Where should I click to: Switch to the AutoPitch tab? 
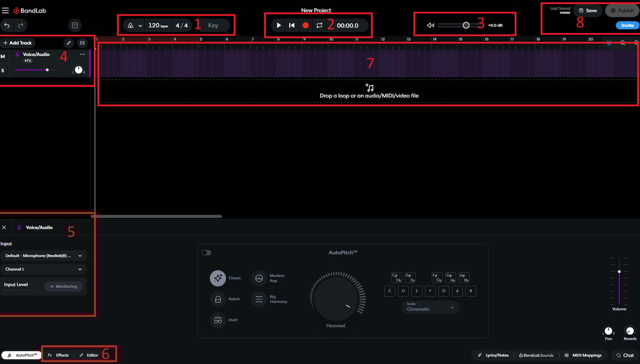[x=21, y=355]
